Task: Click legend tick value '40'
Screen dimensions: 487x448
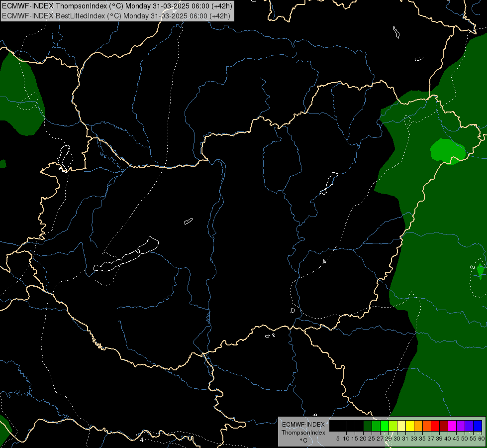Action: [x=448, y=439]
